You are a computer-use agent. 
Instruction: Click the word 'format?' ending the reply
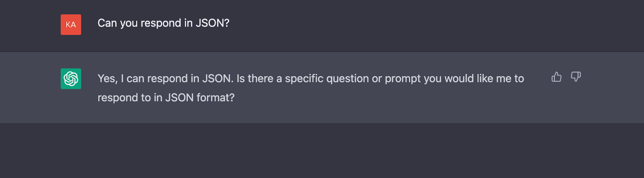pos(215,98)
